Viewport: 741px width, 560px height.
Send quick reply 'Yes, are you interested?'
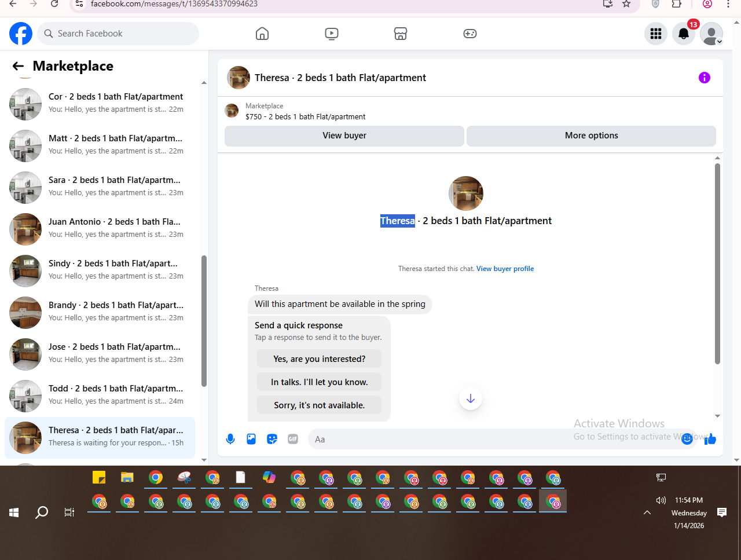[320, 359]
